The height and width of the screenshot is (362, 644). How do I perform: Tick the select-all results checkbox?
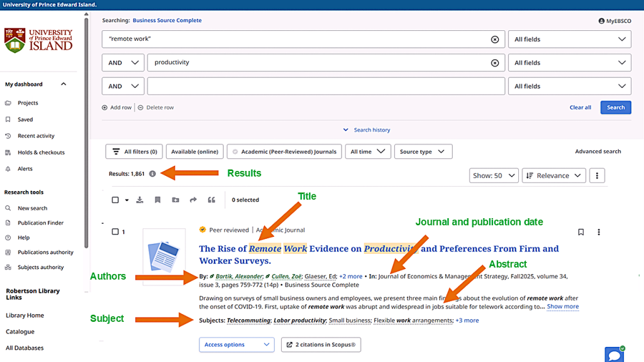[115, 200]
